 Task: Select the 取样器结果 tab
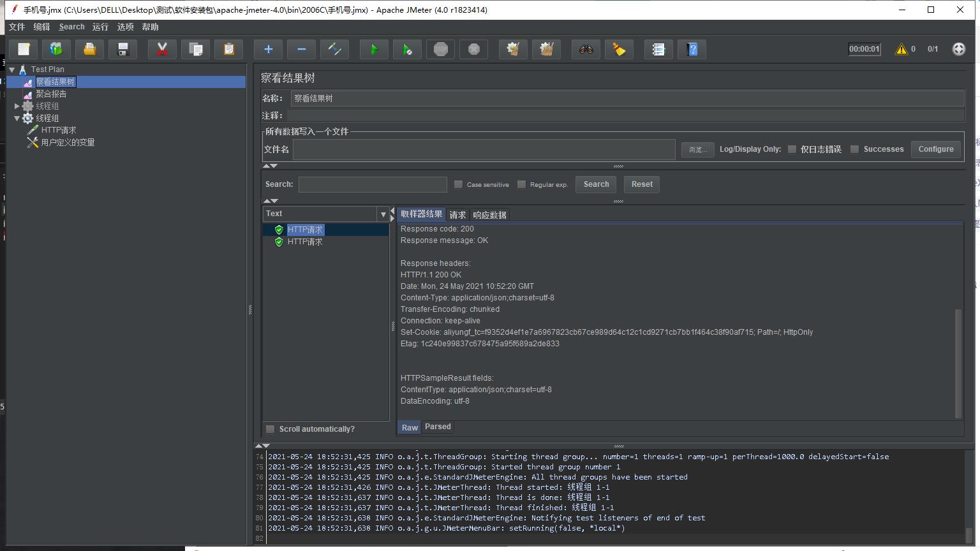coord(422,214)
